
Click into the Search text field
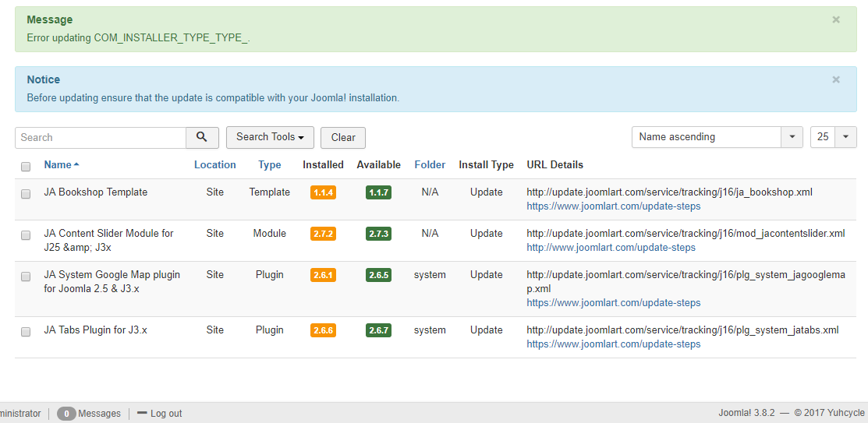[x=101, y=137]
